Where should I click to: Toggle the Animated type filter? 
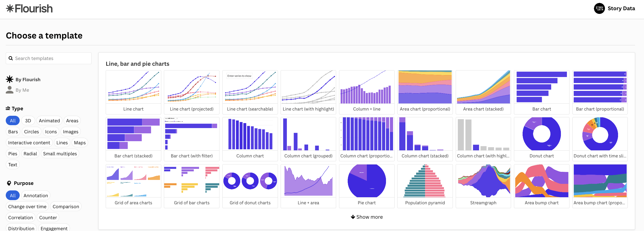(49, 121)
